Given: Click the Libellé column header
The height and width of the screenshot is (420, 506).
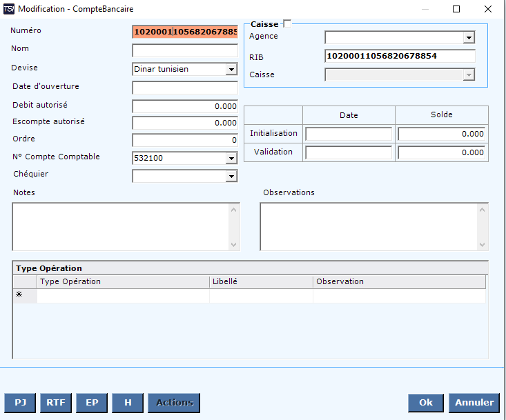Looking at the screenshot, I should tap(261, 281).
